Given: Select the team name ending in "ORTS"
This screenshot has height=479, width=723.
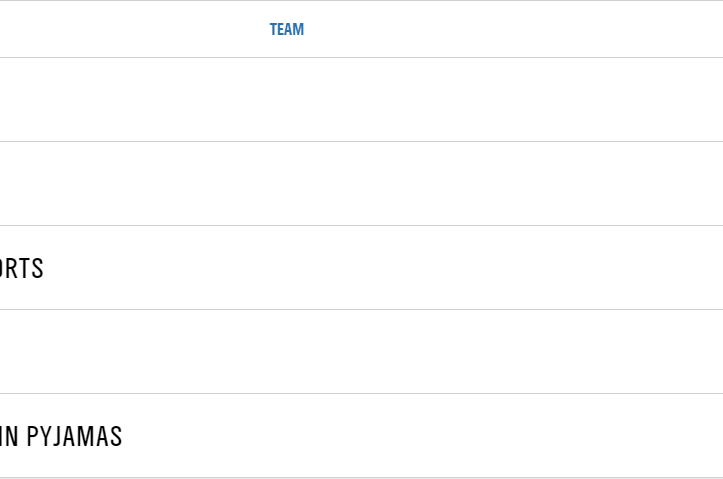Looking at the screenshot, I should point(22,268).
